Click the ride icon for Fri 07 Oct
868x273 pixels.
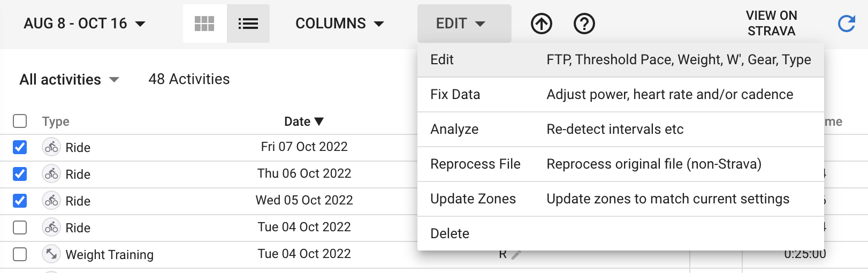(x=51, y=147)
